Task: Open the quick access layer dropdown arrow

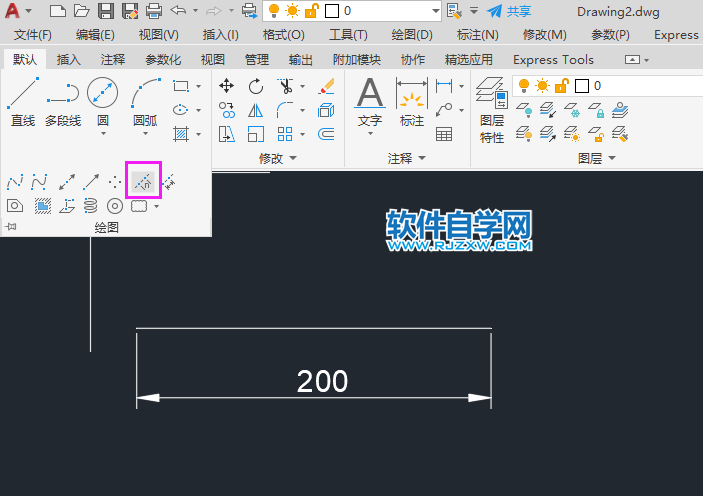Action: 435,11
